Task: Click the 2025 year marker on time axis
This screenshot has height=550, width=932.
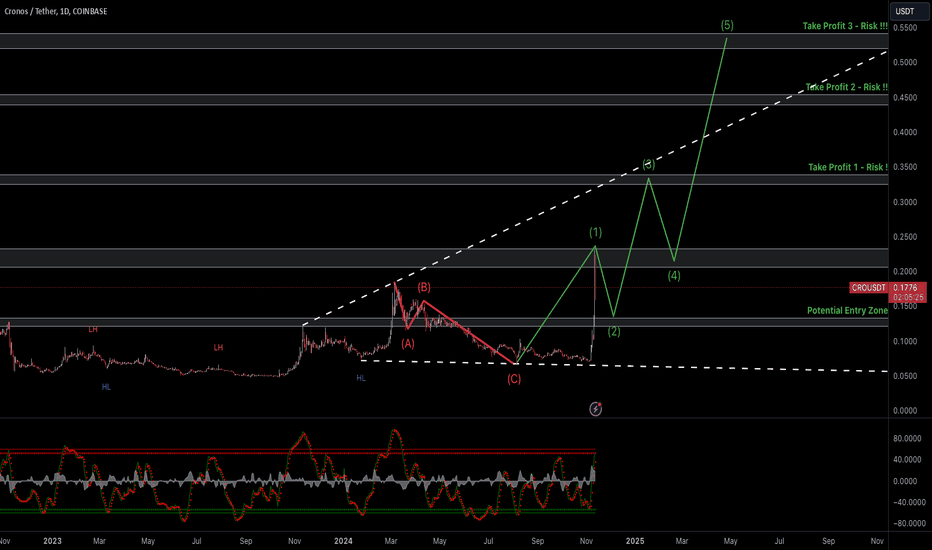Action: 635,541
